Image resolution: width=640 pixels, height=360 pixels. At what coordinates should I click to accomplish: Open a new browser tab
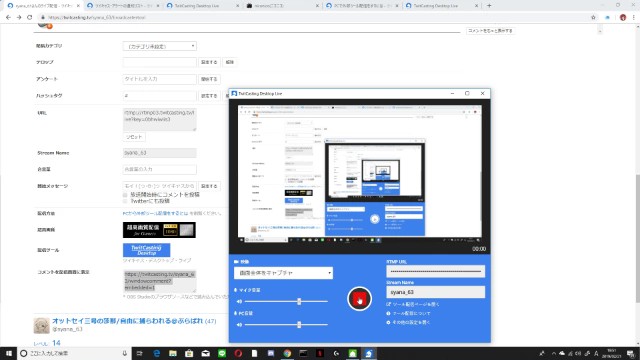[x=489, y=6]
